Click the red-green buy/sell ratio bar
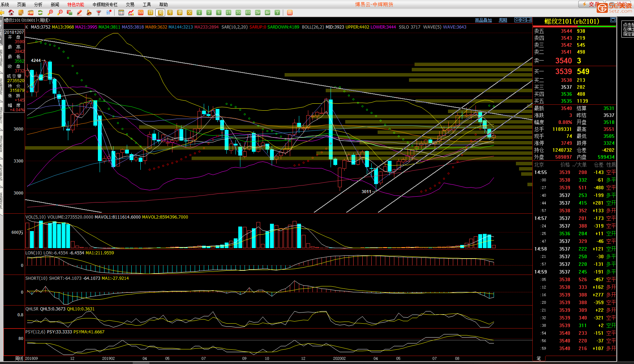The width and height of the screenshot is (634, 364). pos(574,26)
